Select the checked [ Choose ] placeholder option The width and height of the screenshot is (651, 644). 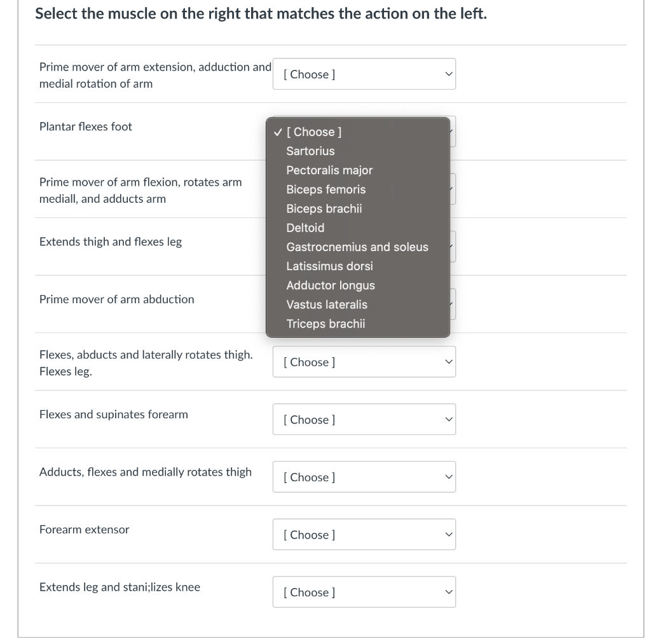314,132
